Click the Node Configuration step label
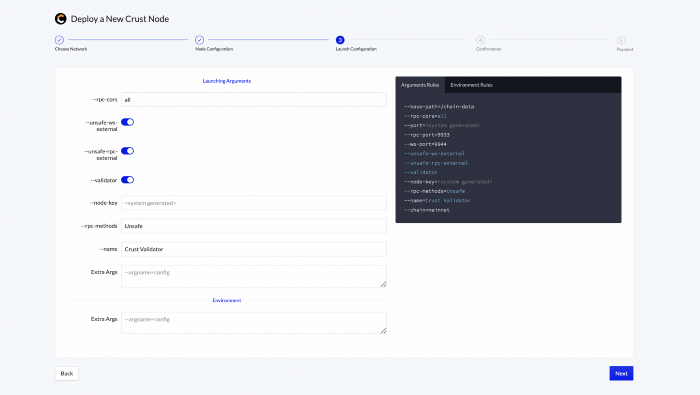The image size is (700, 395). coord(214,49)
